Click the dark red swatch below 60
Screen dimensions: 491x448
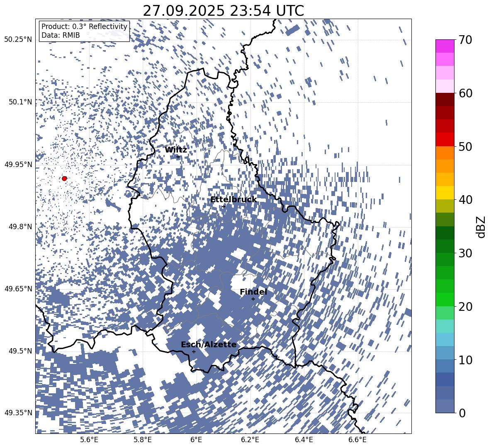coord(445,99)
